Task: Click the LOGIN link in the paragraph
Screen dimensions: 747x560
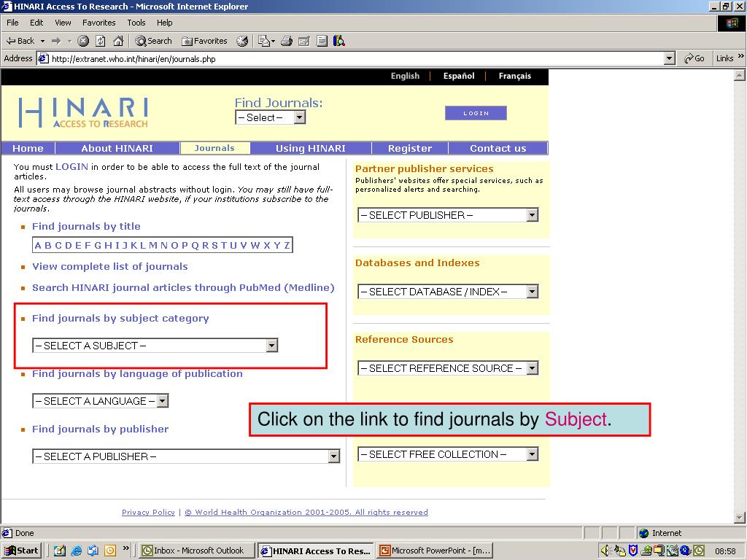Action: point(72,167)
